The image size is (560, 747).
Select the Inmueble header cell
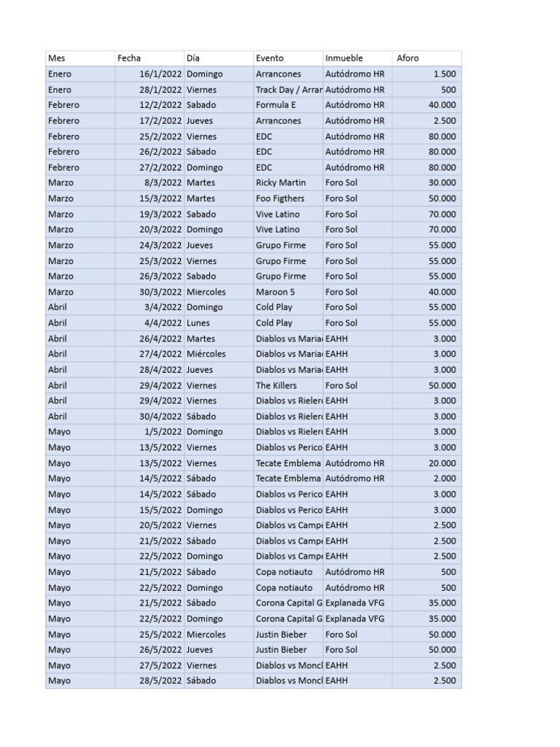pyautogui.click(x=357, y=58)
